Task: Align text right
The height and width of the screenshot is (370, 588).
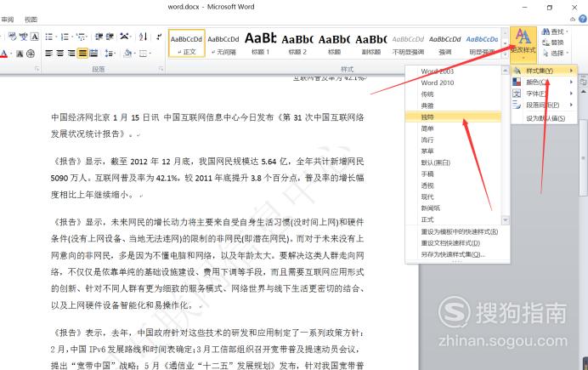Action: (71, 54)
